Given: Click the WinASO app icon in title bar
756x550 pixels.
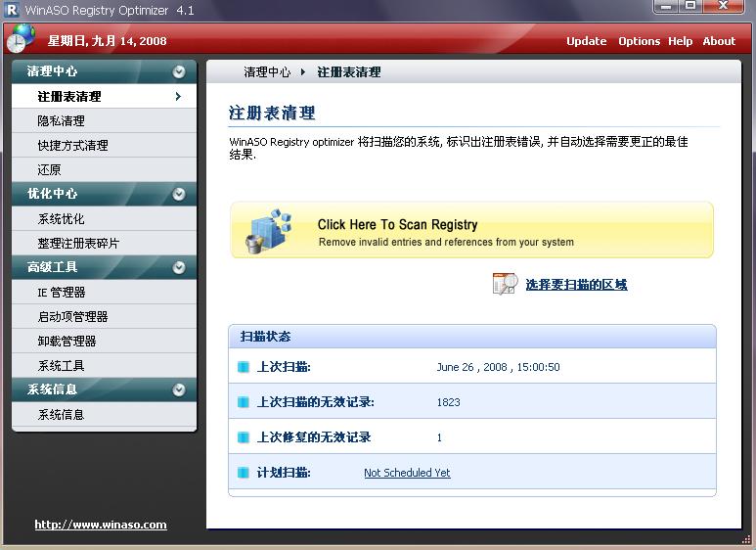Looking at the screenshot, I should coord(12,10).
